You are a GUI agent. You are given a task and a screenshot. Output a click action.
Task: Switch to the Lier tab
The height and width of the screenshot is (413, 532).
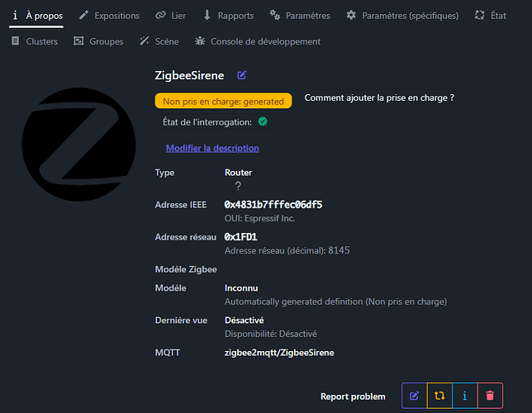[171, 16]
